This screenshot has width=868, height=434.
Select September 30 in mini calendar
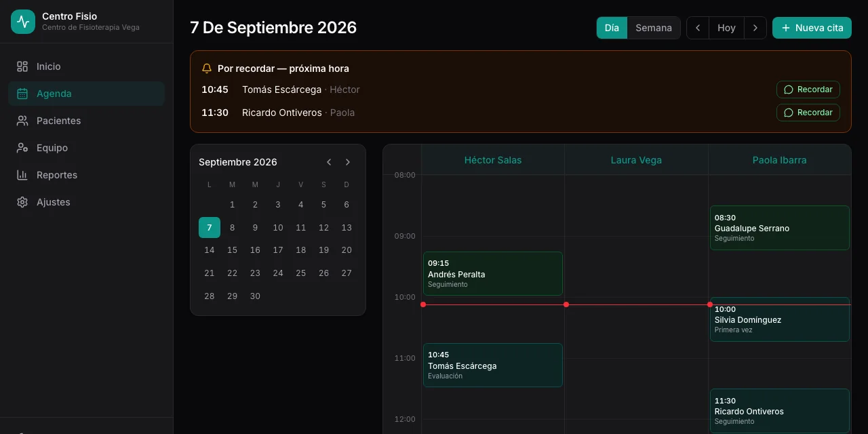(x=255, y=296)
